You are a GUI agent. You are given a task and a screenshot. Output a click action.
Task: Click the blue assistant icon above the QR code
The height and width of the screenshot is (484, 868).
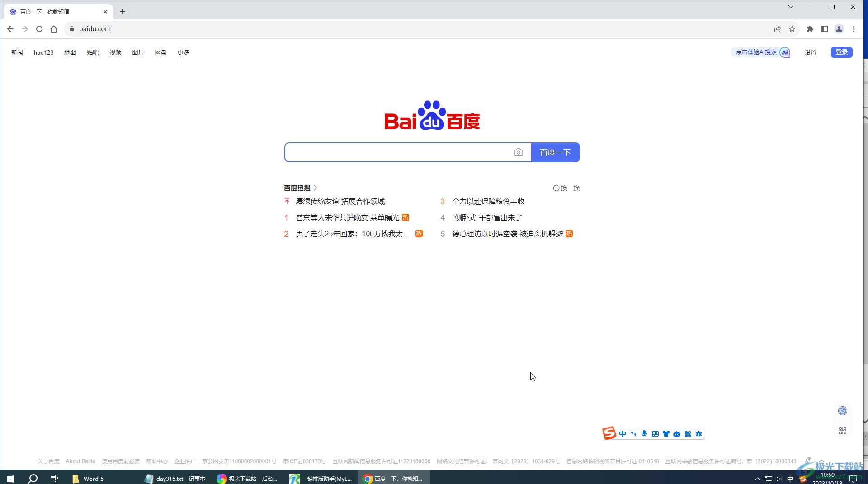coord(843,411)
